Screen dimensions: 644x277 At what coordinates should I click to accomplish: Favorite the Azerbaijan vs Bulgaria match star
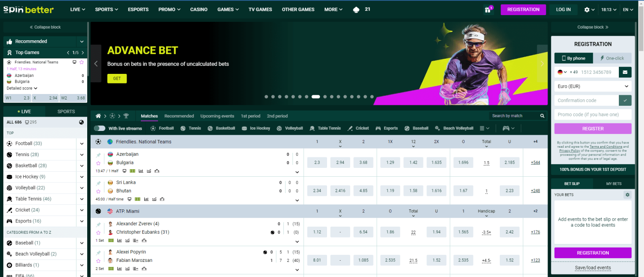click(98, 163)
